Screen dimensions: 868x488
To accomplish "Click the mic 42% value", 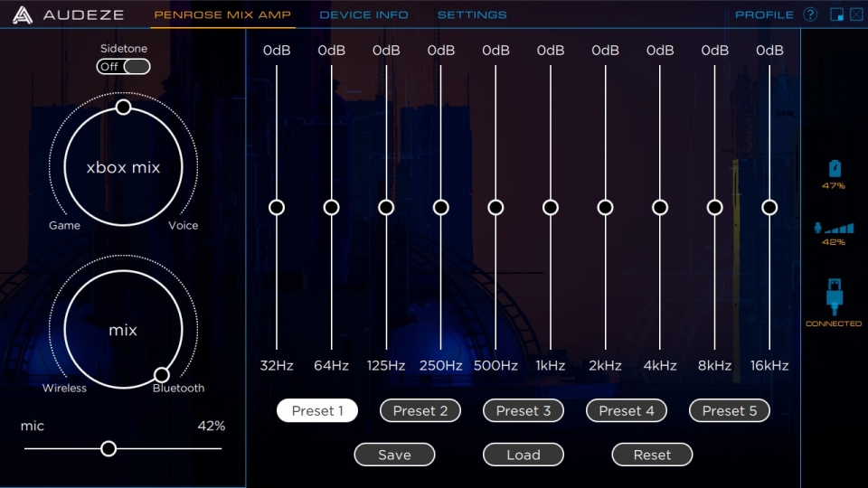I will [x=212, y=426].
